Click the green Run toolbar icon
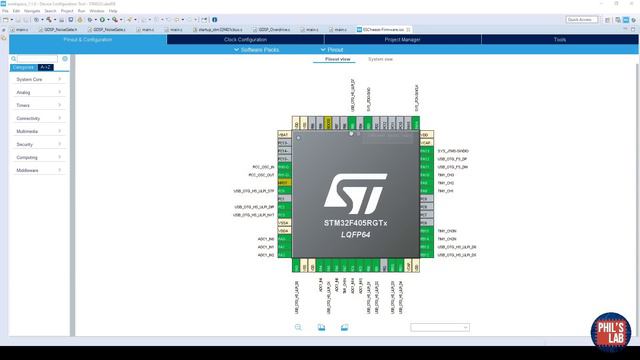The image size is (640, 360). tap(102, 20)
